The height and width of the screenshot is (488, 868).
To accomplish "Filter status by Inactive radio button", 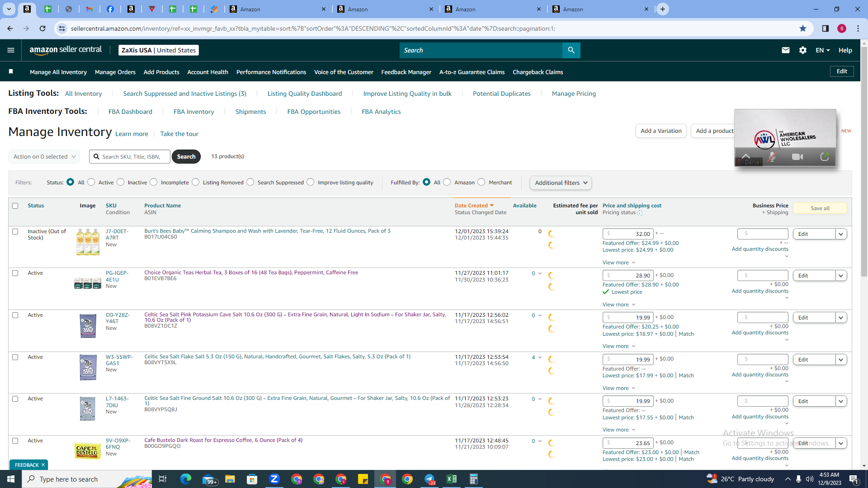I will point(121,182).
